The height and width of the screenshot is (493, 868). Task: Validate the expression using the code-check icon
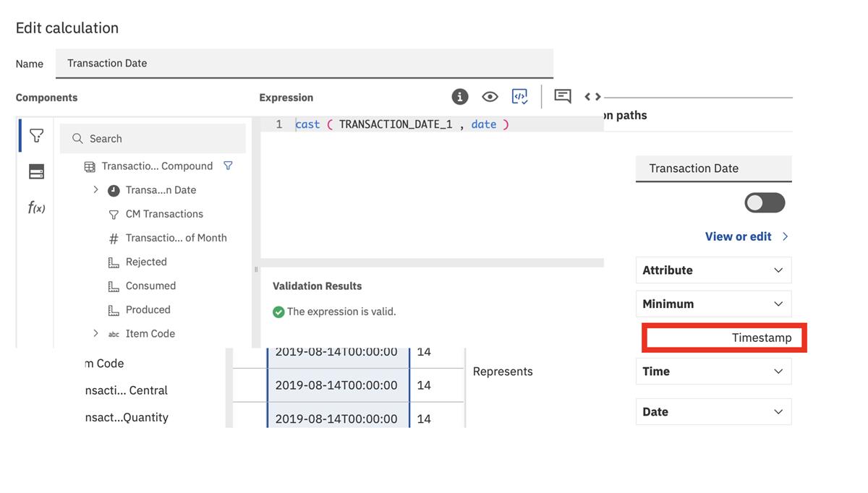(519, 95)
